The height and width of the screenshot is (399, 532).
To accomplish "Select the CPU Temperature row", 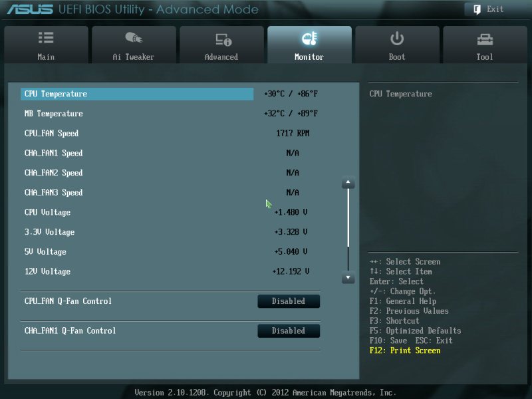I will 137,94.
